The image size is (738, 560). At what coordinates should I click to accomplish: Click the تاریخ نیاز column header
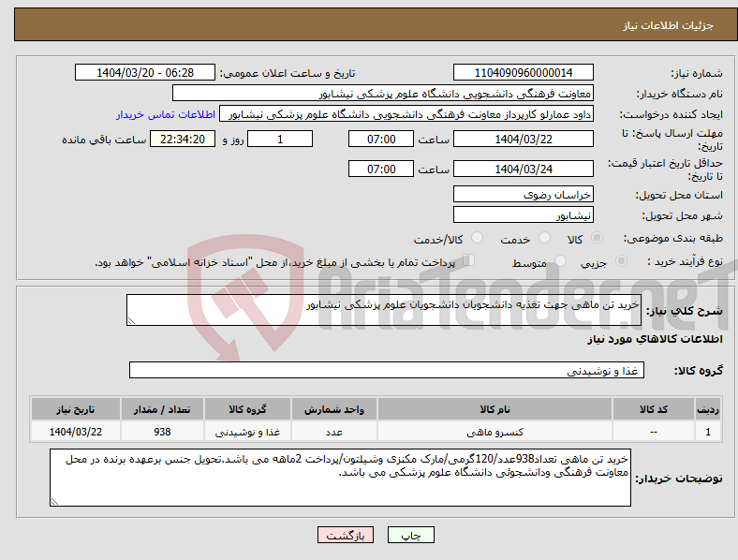pos(75,409)
